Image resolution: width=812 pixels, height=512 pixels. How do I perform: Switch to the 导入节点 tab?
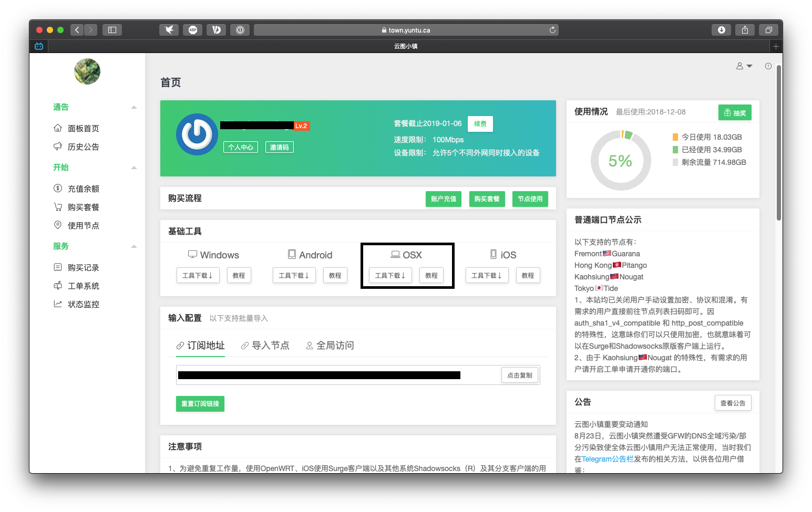tap(265, 346)
